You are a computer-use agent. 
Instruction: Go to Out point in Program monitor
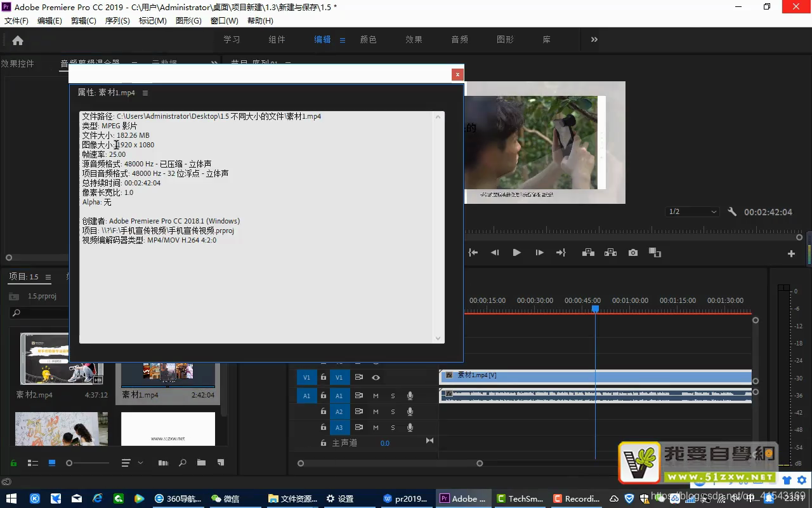click(x=561, y=253)
